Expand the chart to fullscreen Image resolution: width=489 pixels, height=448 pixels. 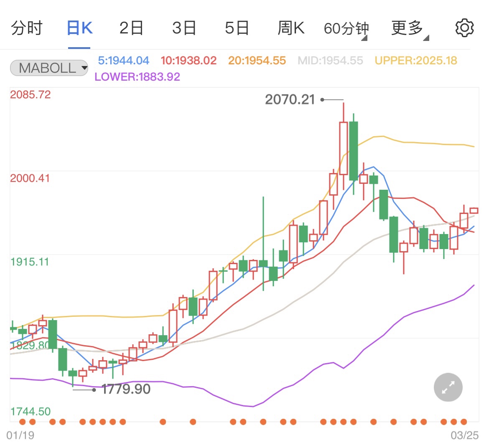tap(448, 387)
